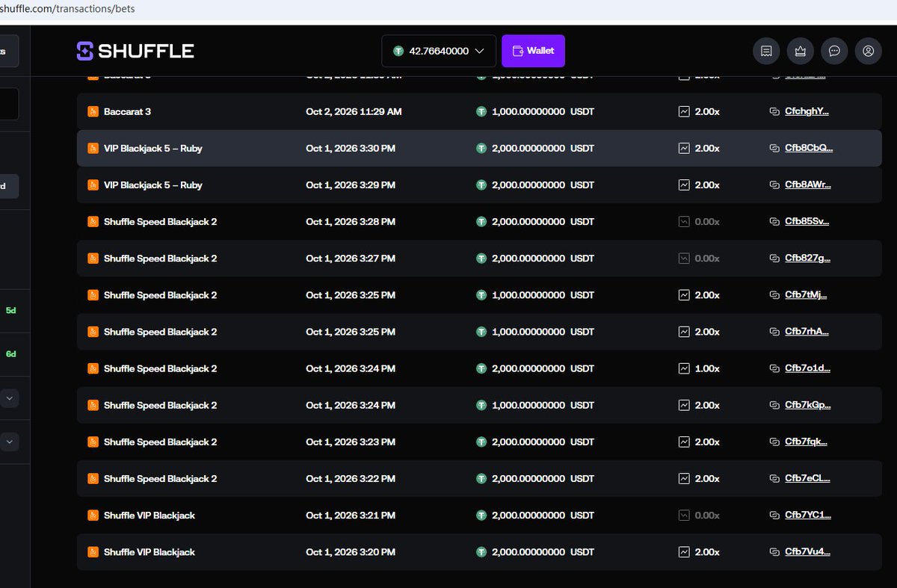The image size is (897, 588).
Task: Select the Shuffle VIP Blackjack 3:21 PM row
Action: pyautogui.click(x=479, y=516)
